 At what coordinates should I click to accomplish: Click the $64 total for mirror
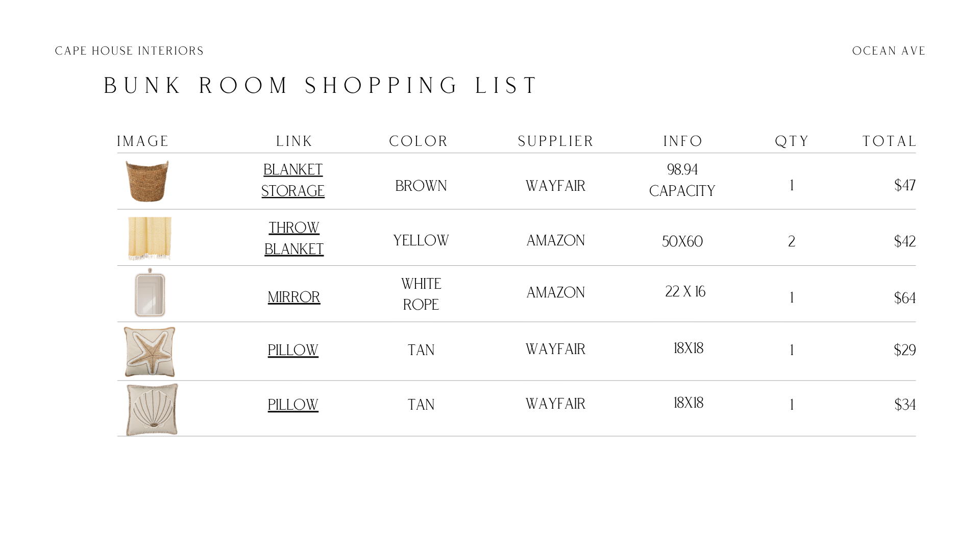click(905, 298)
